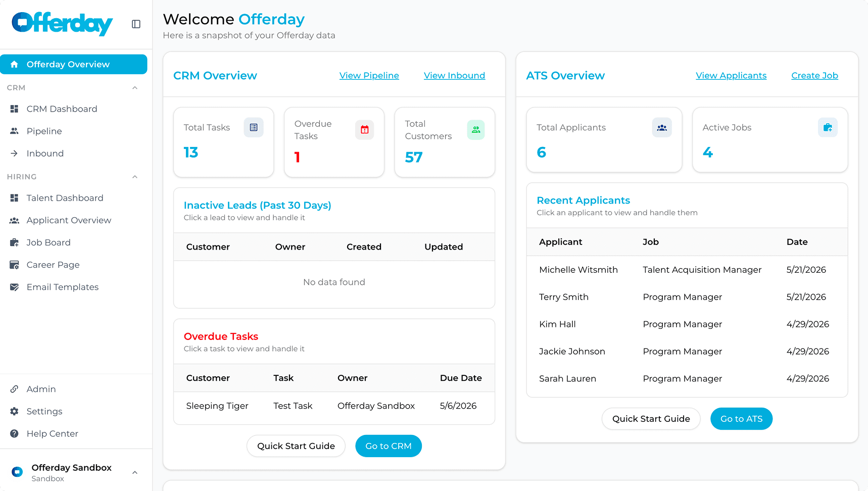This screenshot has width=868, height=491.
Task: Click the Updated column header
Action: click(444, 247)
